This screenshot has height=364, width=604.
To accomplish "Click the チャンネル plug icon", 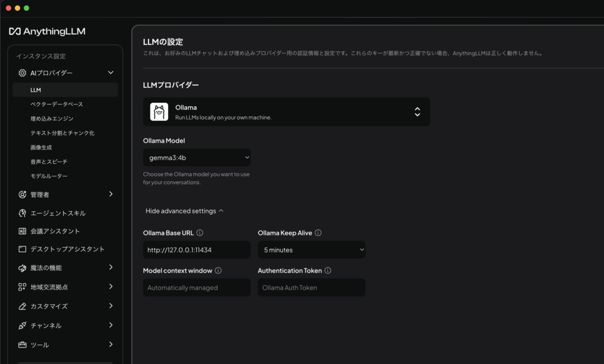I will pos(22,326).
